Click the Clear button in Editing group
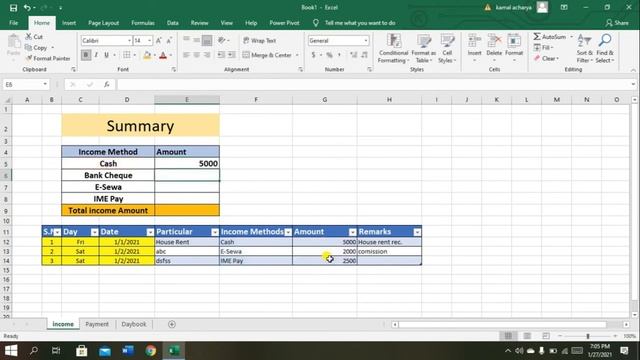The width and height of the screenshot is (640, 360). pos(546,59)
